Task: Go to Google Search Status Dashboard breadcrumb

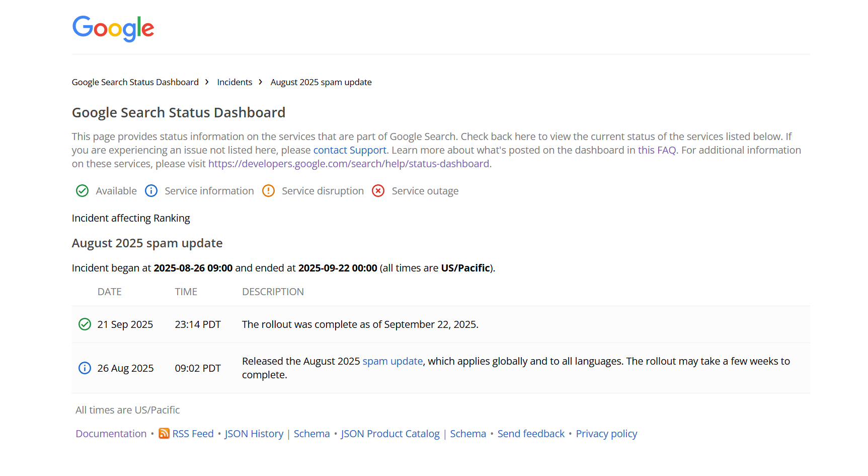Action: tap(135, 82)
